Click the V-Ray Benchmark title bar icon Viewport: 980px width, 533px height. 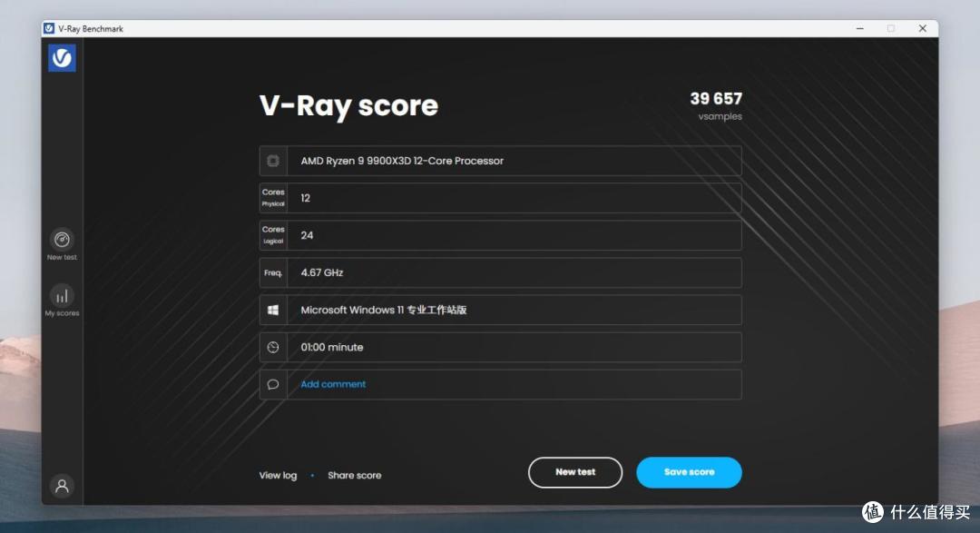click(x=49, y=28)
